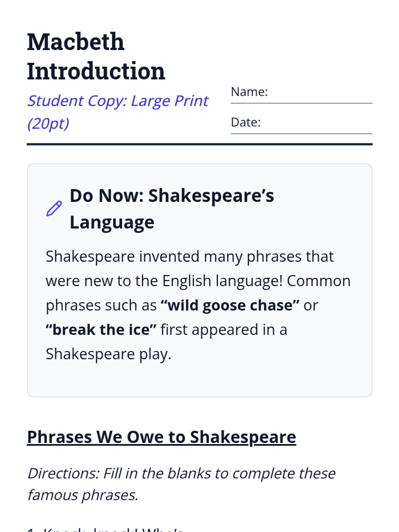Click the Directions: Fill in the blanks line
The width and height of the screenshot is (399, 532).
pyautogui.click(x=181, y=473)
